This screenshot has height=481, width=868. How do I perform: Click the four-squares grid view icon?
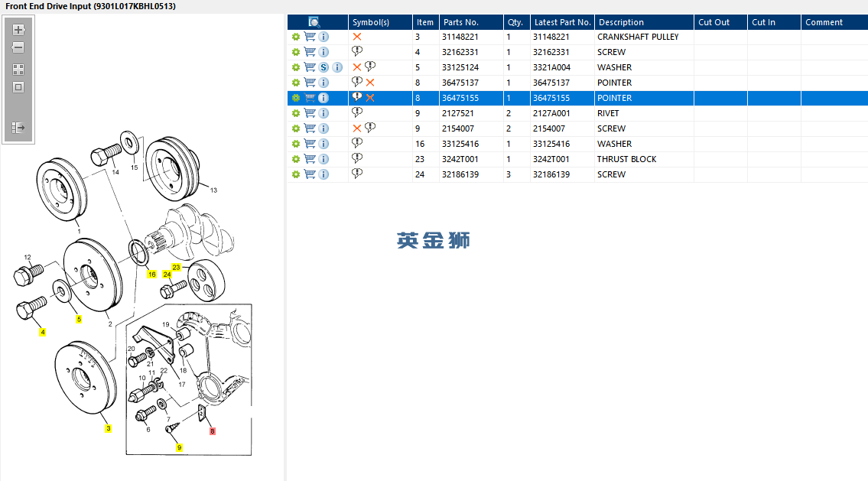(x=18, y=69)
